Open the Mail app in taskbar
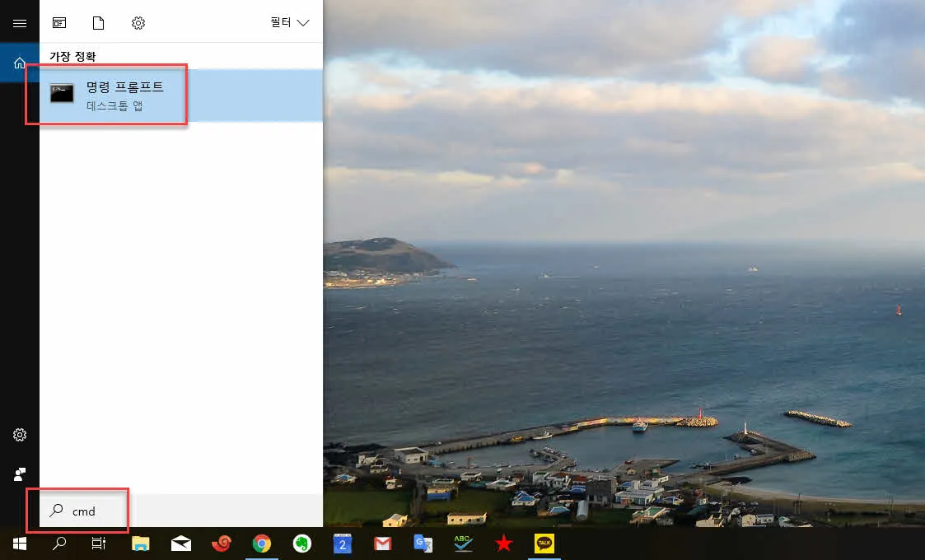The height and width of the screenshot is (560, 925). click(181, 544)
